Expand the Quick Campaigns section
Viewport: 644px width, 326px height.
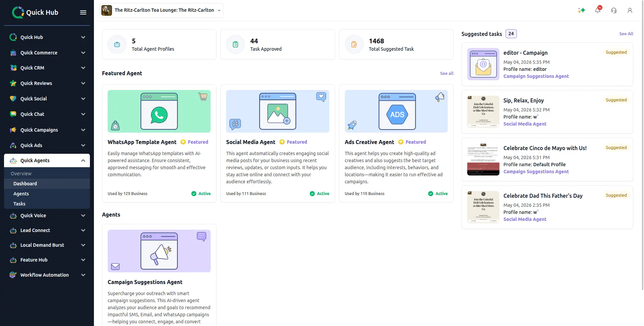(83, 130)
